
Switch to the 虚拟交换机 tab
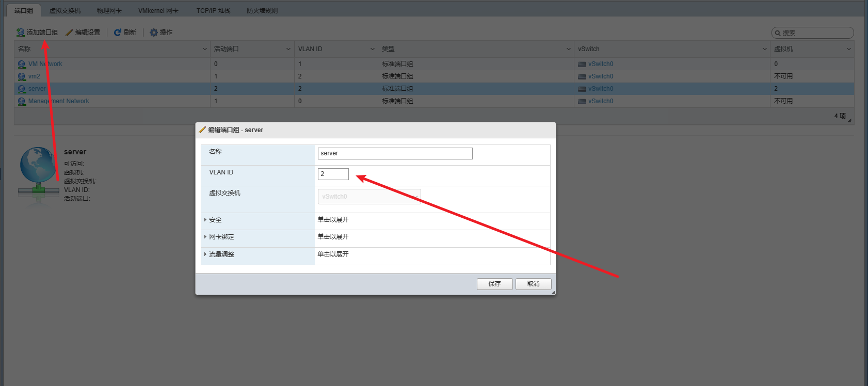coord(65,10)
